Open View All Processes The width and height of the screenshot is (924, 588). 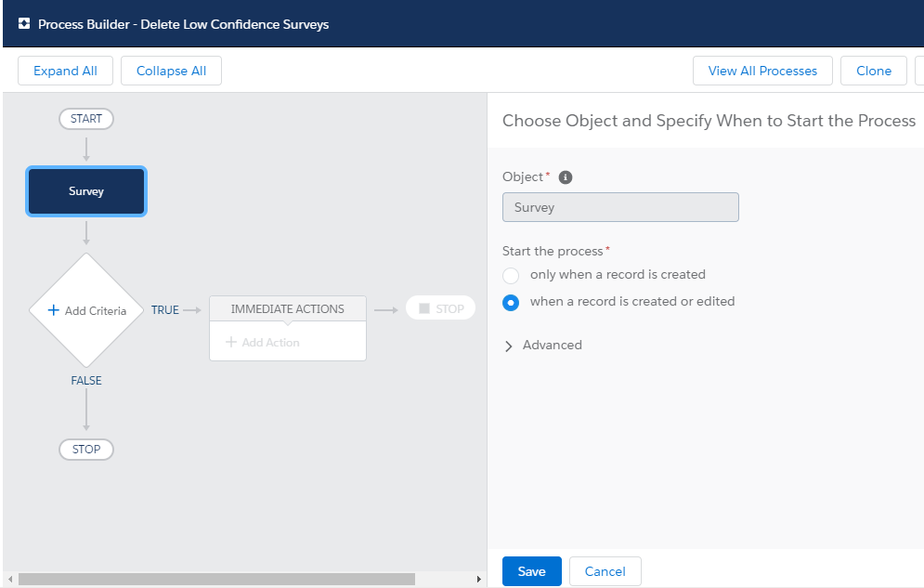762,71
